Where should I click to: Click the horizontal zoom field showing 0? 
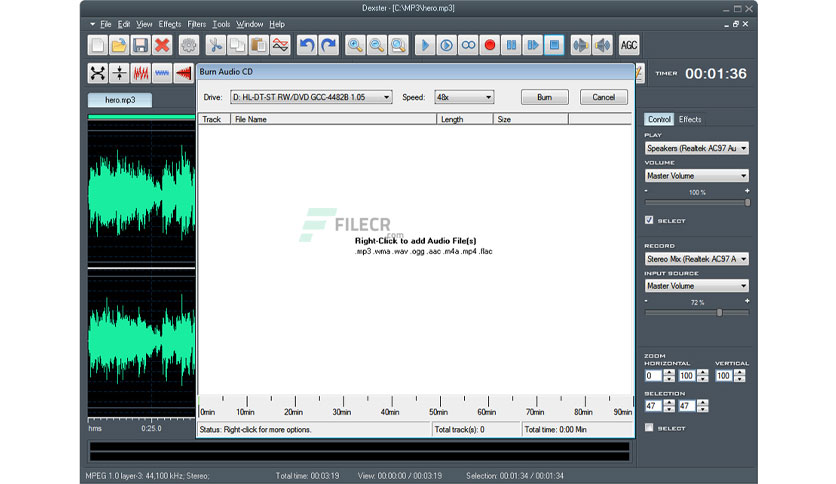[x=653, y=376]
